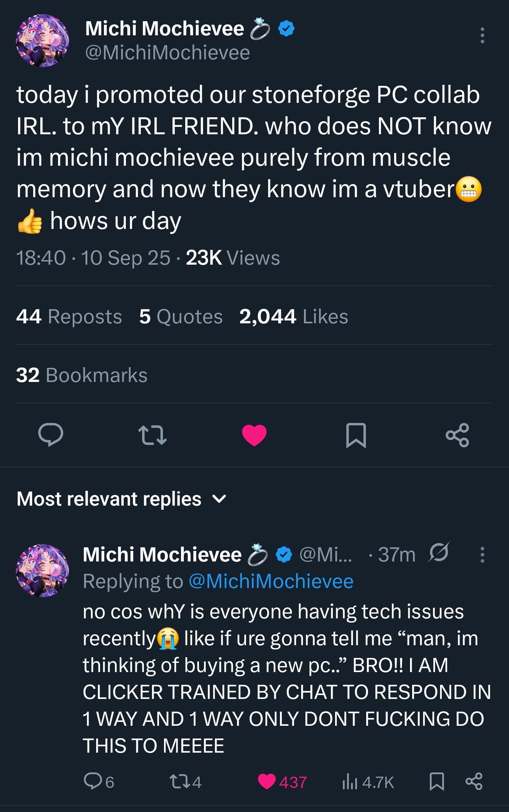Open the @MichiMochievee mention link in reply
509x812 pixels.
pyautogui.click(x=271, y=582)
